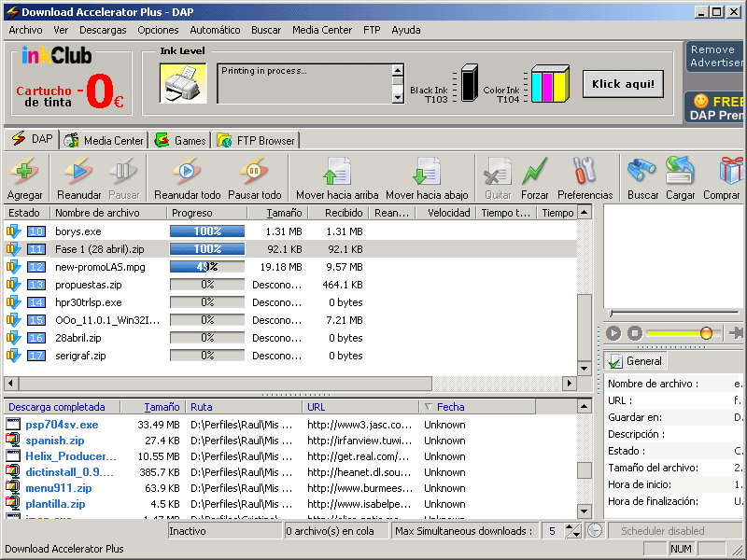Image resolution: width=747 pixels, height=560 pixels.
Task: Click the Agregar download icon
Action: (25, 173)
